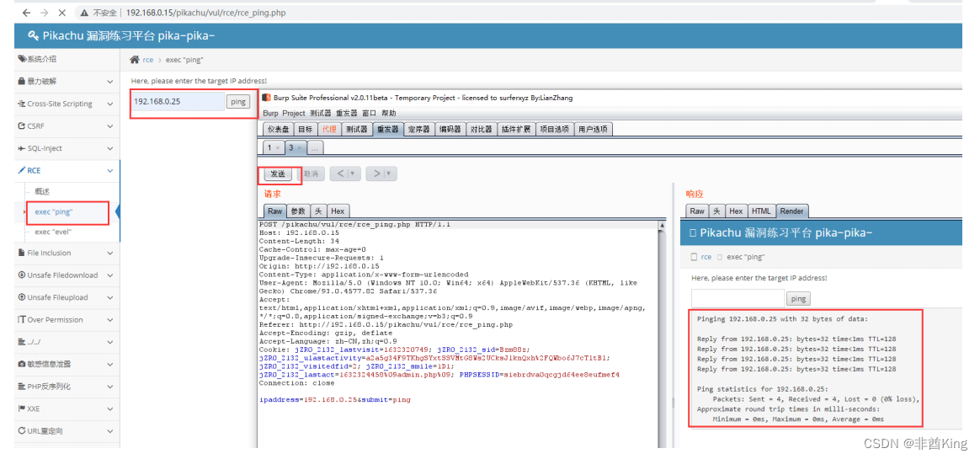Click the rce breadcrumb link
Screen dimensions: 980x459
pos(147,60)
